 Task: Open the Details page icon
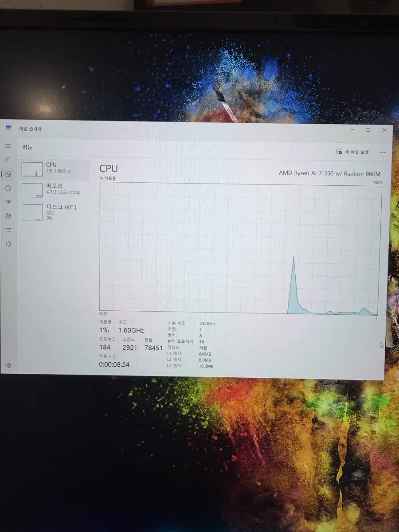[8, 230]
